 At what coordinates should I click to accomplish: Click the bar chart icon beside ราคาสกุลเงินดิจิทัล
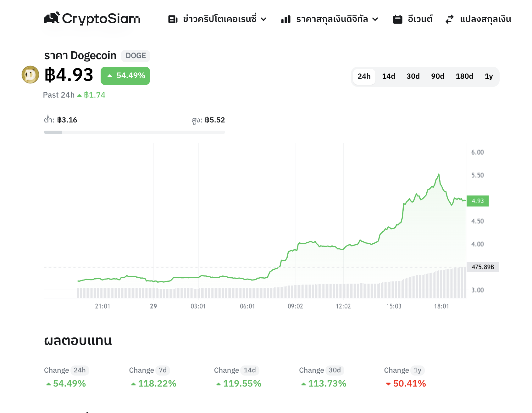[285, 20]
